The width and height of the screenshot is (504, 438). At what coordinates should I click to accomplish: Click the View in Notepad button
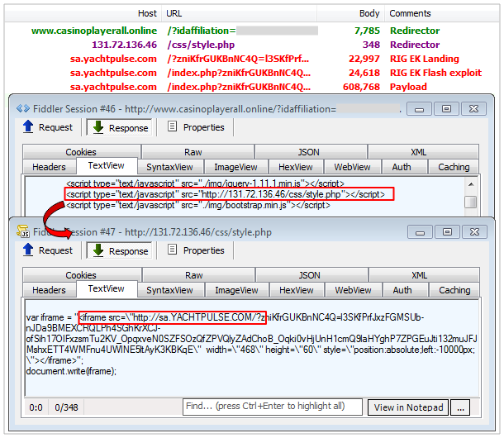pos(407,407)
